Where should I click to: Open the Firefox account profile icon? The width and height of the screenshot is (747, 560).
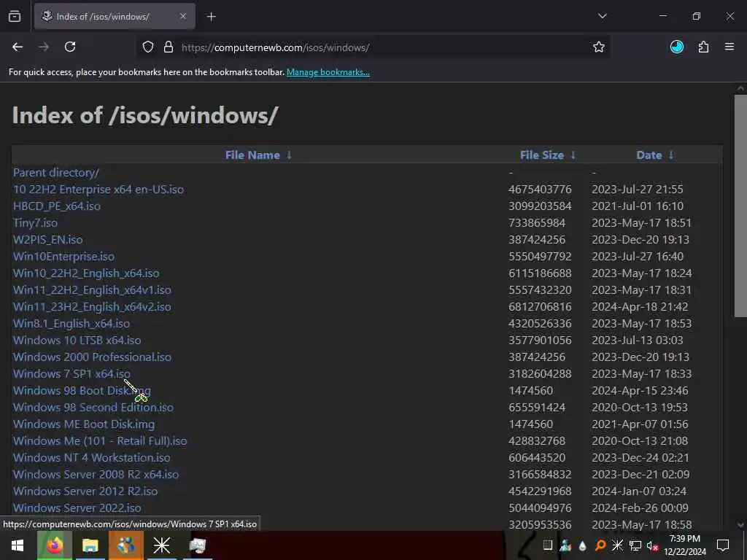[x=677, y=47]
